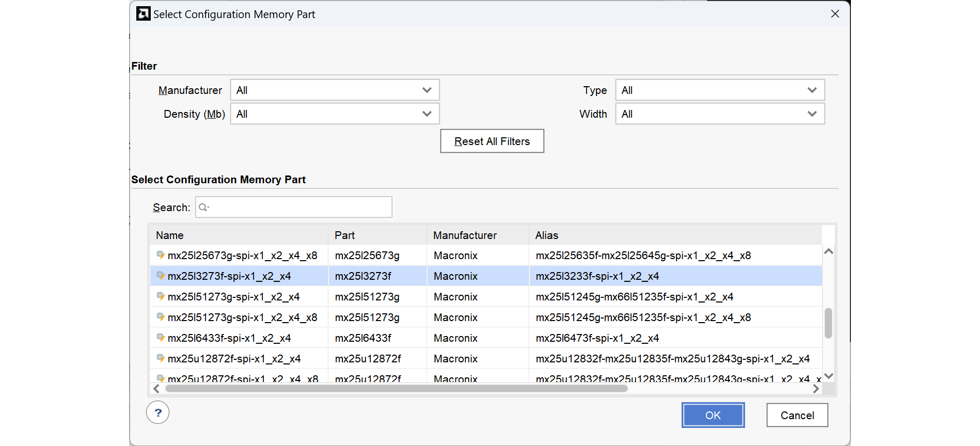Viewport: 980px width, 446px height.
Task: Confirm selection with the OK button
Action: pyautogui.click(x=713, y=415)
